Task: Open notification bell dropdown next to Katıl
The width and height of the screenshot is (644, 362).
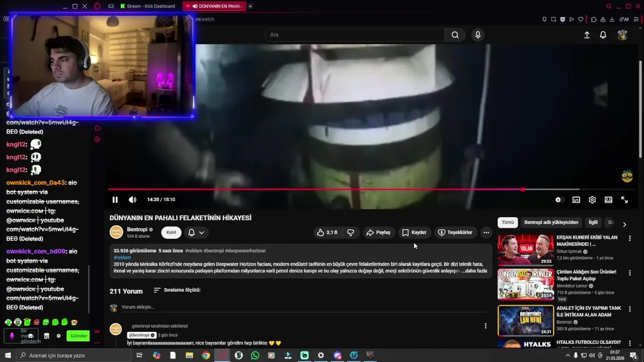Action: point(196,232)
